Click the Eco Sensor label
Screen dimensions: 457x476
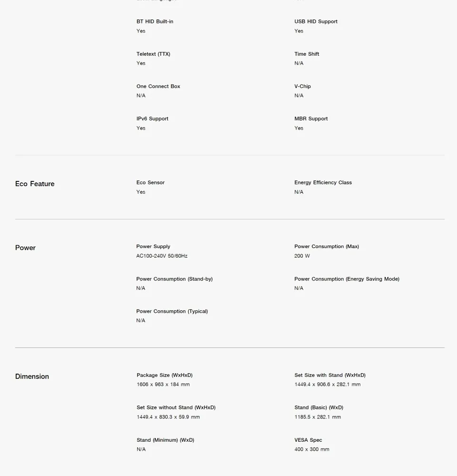(150, 182)
